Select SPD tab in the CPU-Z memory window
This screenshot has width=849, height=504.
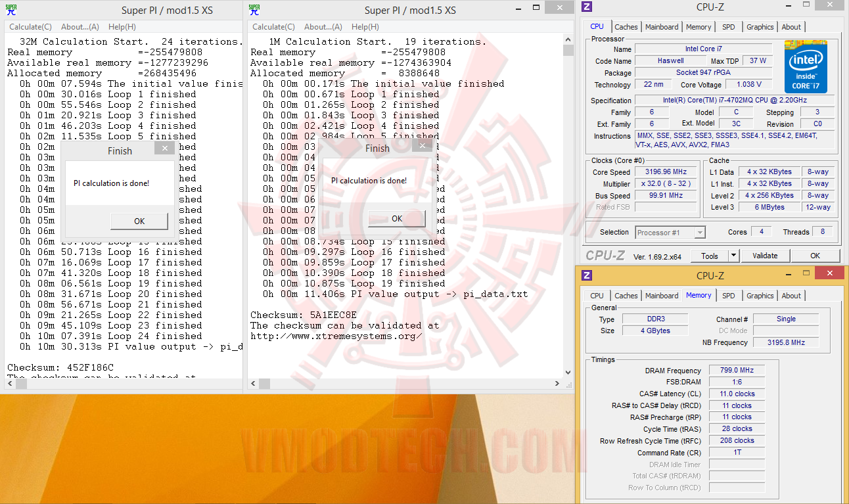point(729,296)
